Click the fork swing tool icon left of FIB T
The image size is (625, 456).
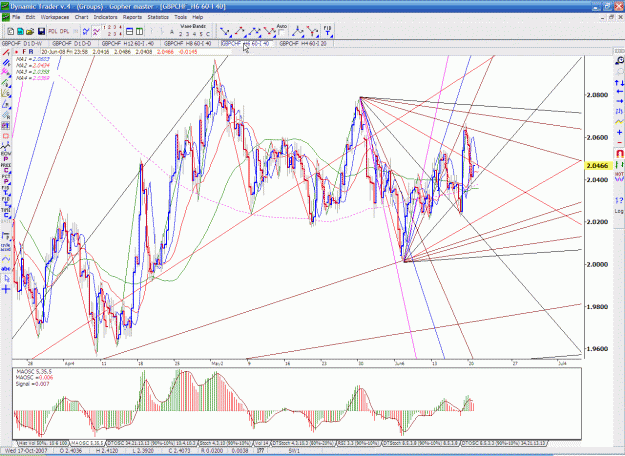(x=313, y=31)
